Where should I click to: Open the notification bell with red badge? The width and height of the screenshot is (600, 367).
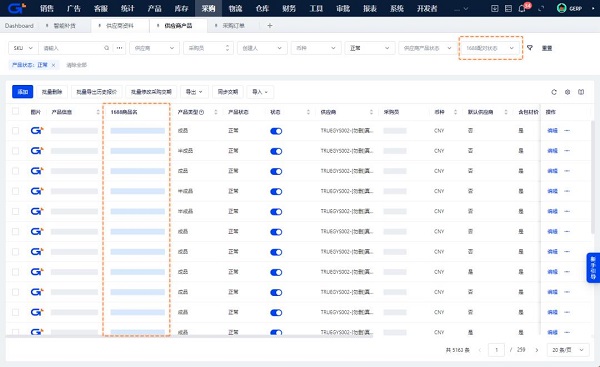click(522, 8)
